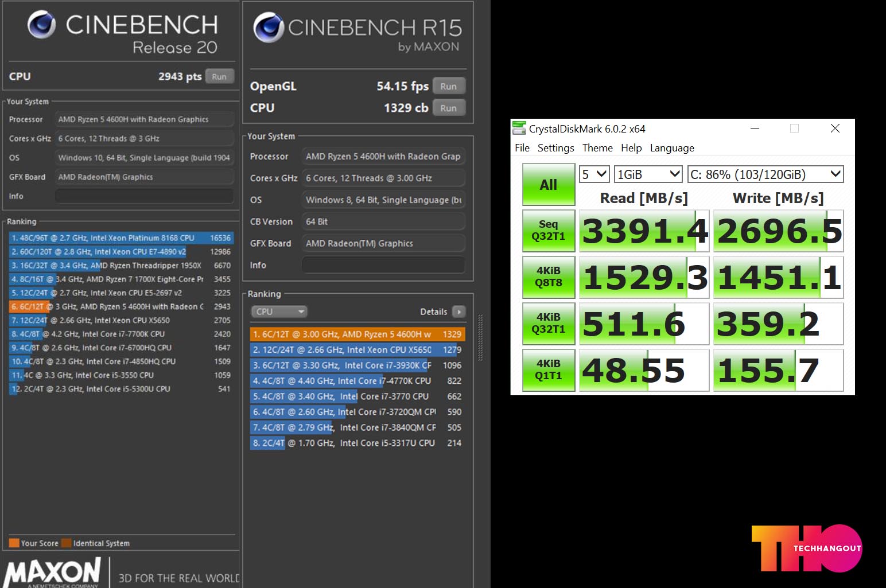Open the Settings menu in CrystalDiskMark

point(555,148)
